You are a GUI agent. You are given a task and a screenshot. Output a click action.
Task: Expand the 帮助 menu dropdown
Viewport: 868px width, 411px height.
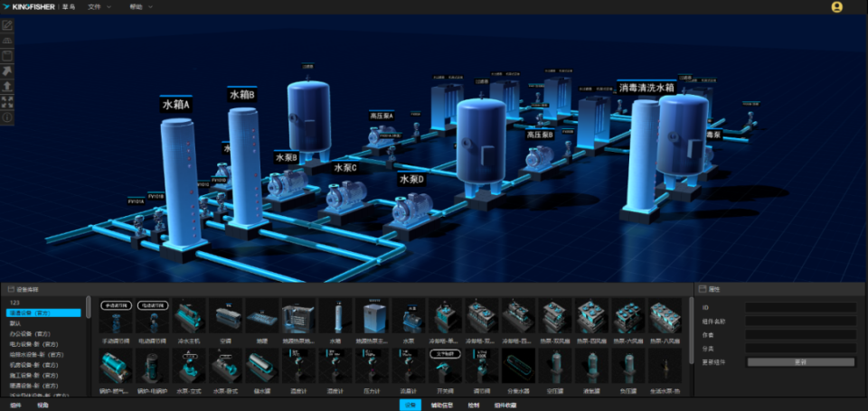coord(141,6)
